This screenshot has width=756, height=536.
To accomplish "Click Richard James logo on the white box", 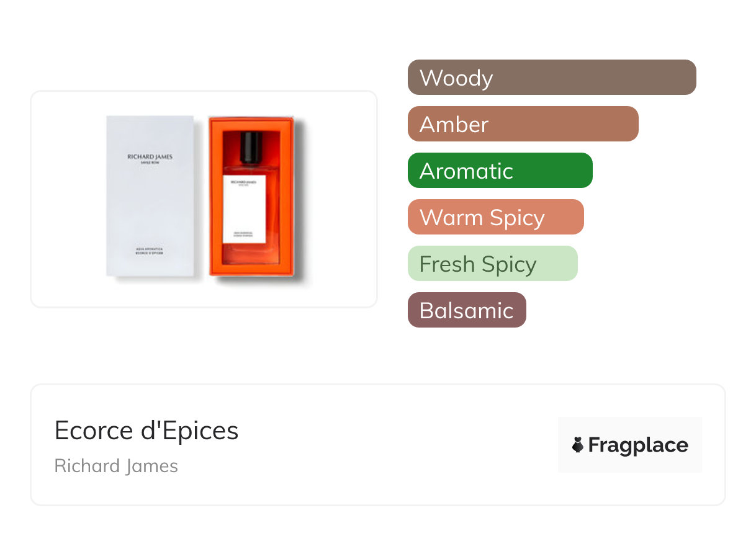I will point(150,157).
